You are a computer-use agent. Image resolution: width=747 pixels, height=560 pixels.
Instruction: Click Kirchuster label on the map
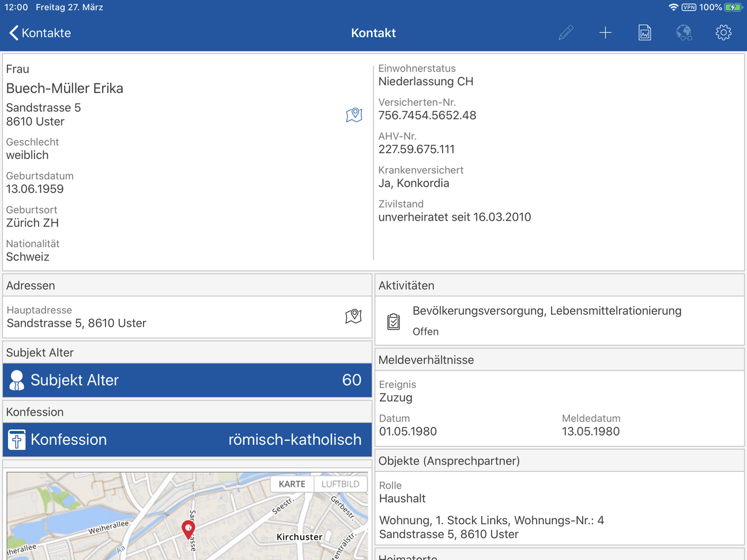[x=299, y=537]
